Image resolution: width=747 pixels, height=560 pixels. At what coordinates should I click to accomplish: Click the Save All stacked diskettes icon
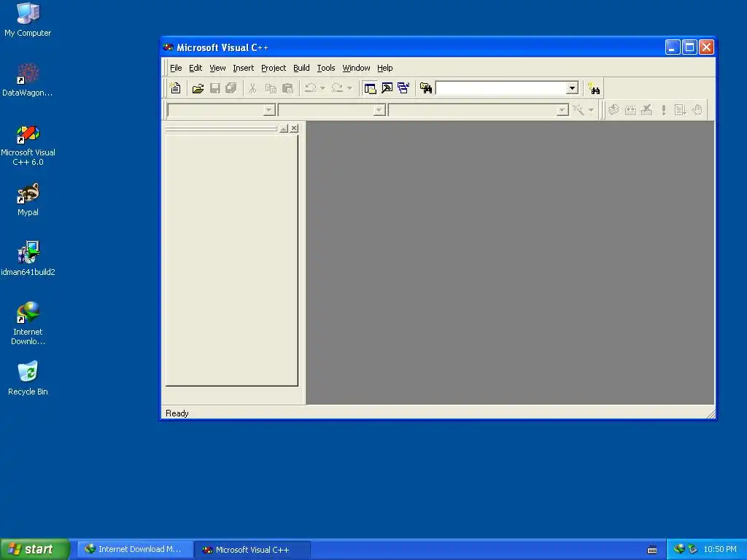pyautogui.click(x=231, y=88)
